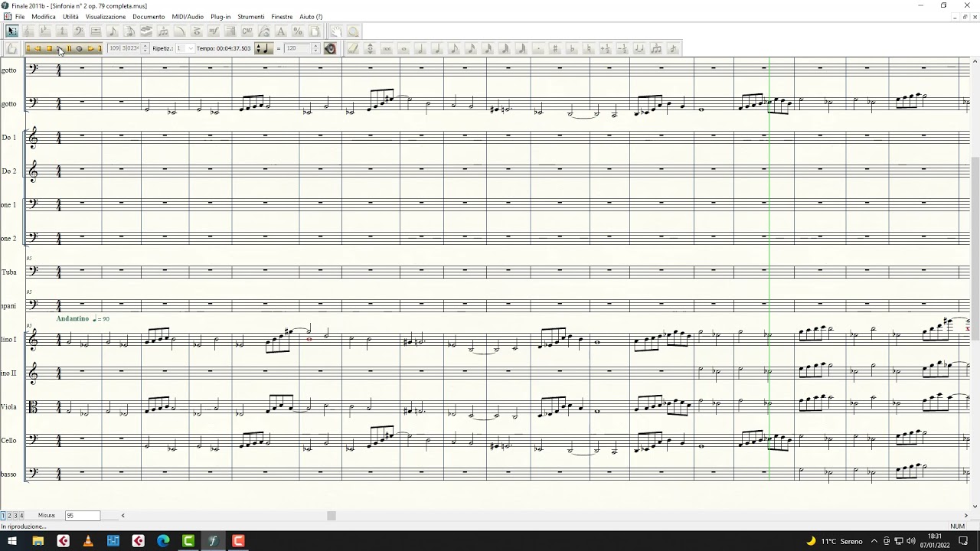Open the MIDI/Audio menu
The width and height of the screenshot is (980, 551).
(x=188, y=16)
